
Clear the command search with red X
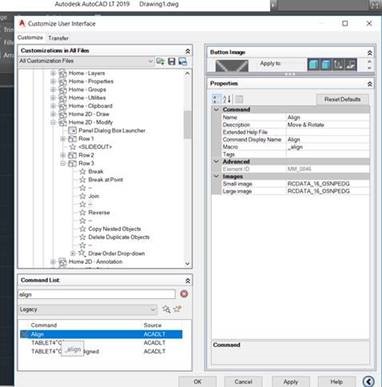point(184,294)
